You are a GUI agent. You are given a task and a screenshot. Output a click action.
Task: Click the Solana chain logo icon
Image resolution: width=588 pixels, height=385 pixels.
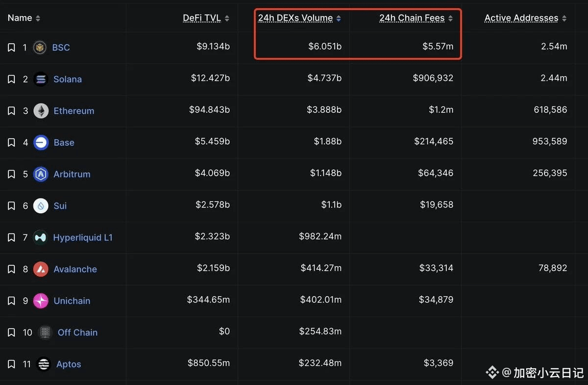(41, 79)
